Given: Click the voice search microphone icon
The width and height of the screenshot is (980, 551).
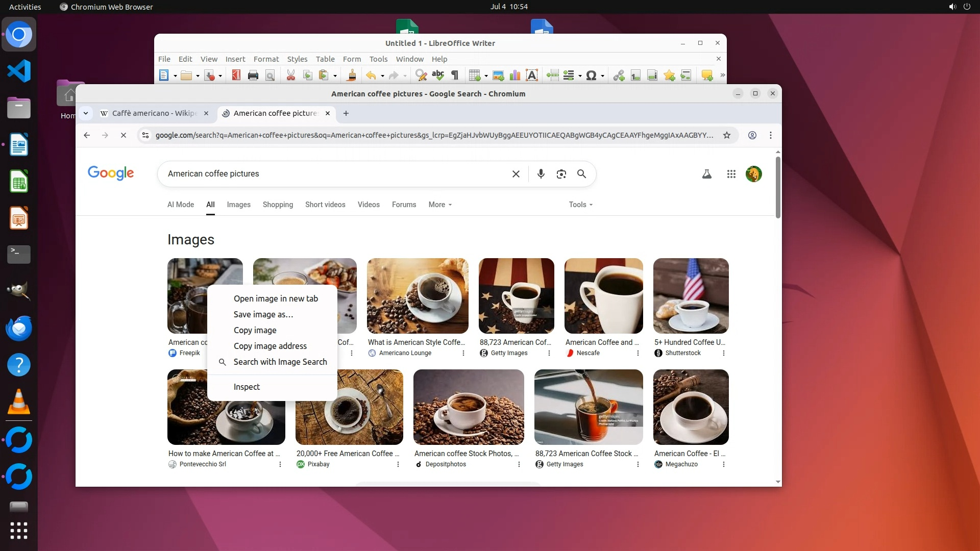Looking at the screenshot, I should (541, 174).
